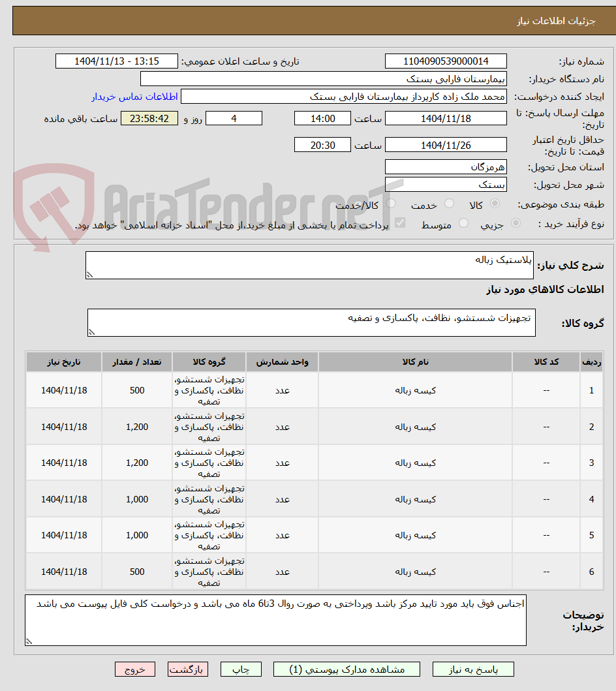Click date 1404/11/18 in row 1
The width and height of the screenshot is (616, 691).
(x=65, y=390)
